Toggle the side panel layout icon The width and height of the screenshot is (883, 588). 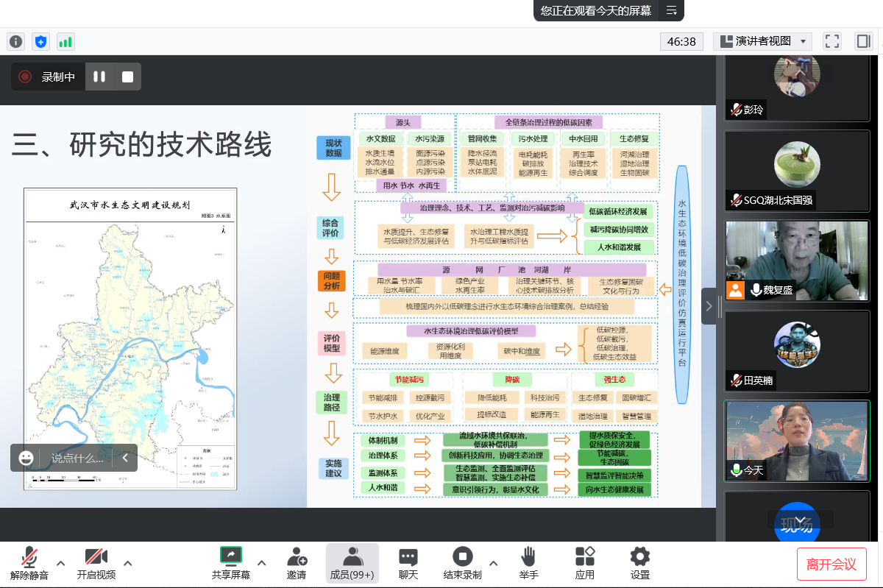(863, 41)
